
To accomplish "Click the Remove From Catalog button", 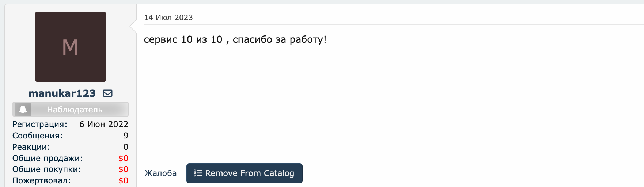I will click(x=245, y=173).
